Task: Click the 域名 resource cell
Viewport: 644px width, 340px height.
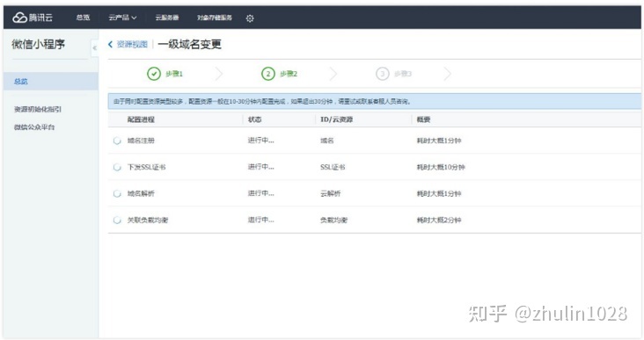Action: pos(327,141)
